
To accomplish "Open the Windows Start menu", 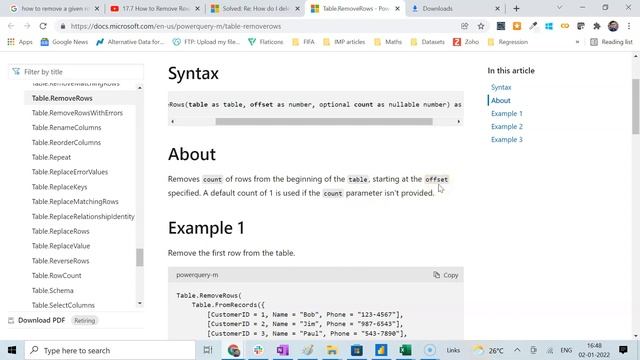I will click(x=12, y=350).
